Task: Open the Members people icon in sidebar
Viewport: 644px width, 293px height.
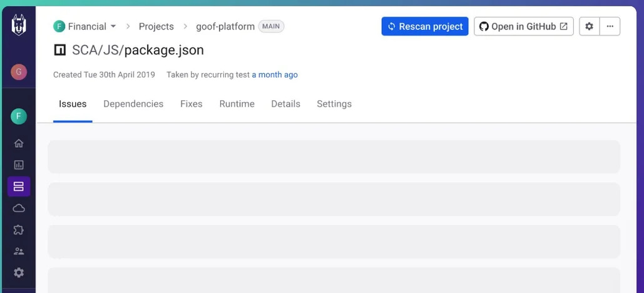Action: pos(19,251)
